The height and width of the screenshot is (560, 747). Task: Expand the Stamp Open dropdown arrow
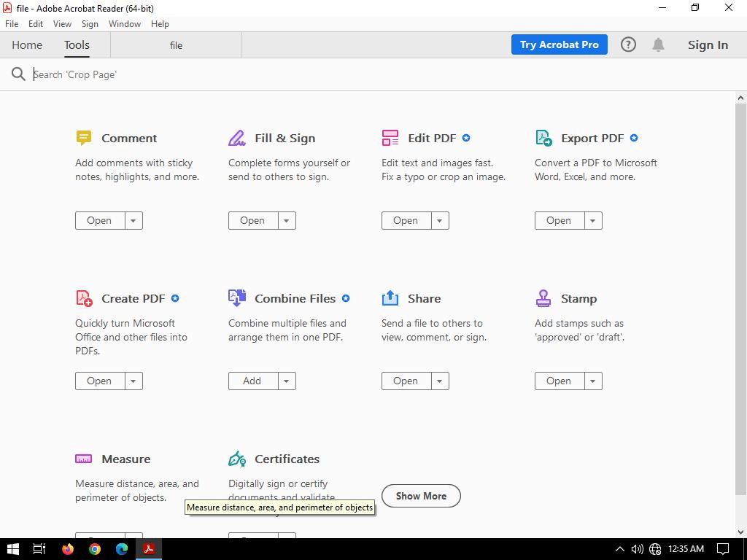point(593,381)
